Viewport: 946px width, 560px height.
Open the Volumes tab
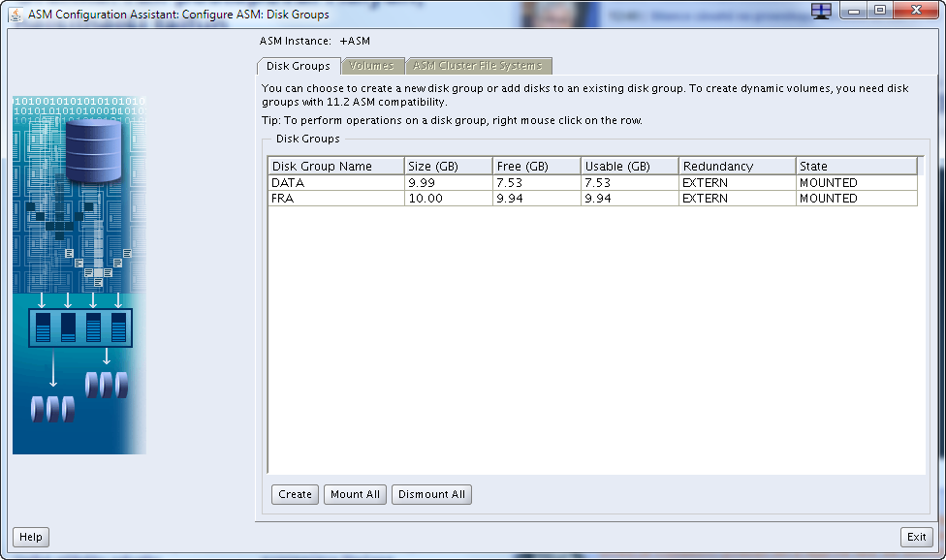coord(371,66)
